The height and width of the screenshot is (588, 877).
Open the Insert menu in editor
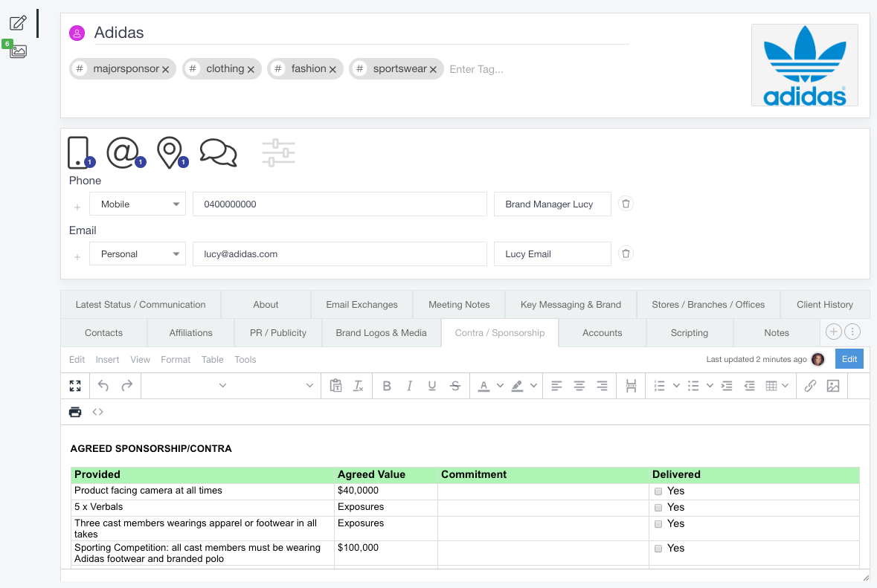[x=107, y=359]
